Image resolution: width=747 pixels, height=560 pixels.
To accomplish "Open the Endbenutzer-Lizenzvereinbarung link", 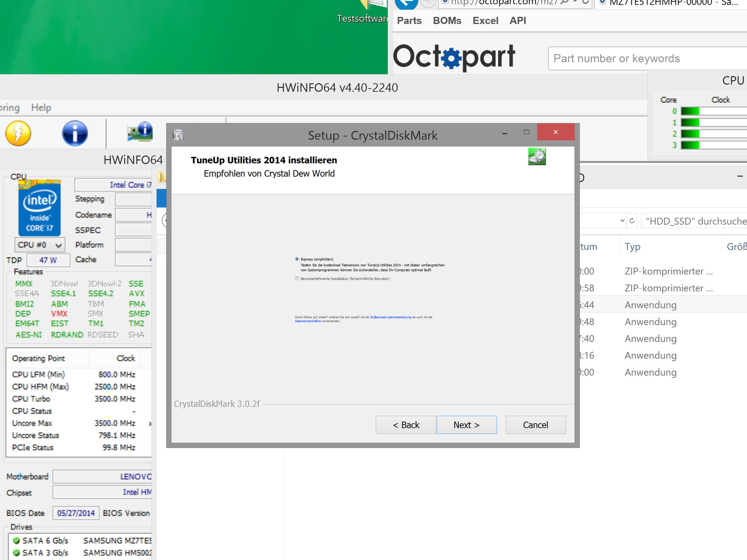I will point(391,317).
